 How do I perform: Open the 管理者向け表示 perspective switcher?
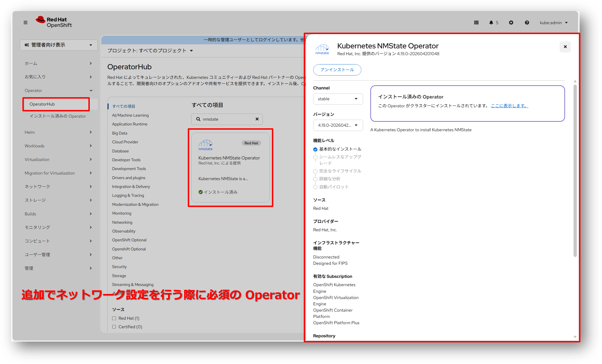(x=59, y=45)
